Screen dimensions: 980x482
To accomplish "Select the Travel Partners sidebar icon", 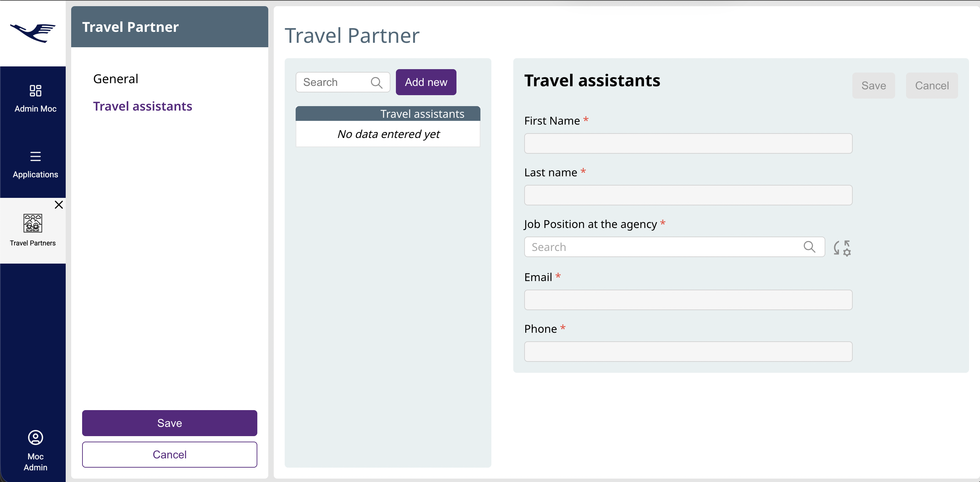I will pyautogui.click(x=33, y=223).
